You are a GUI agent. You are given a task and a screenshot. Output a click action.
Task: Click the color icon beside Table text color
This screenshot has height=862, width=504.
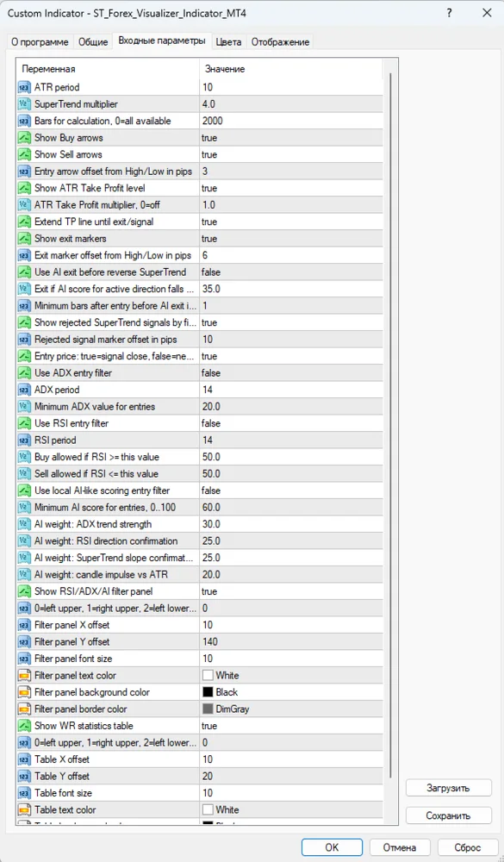[x=24, y=809]
